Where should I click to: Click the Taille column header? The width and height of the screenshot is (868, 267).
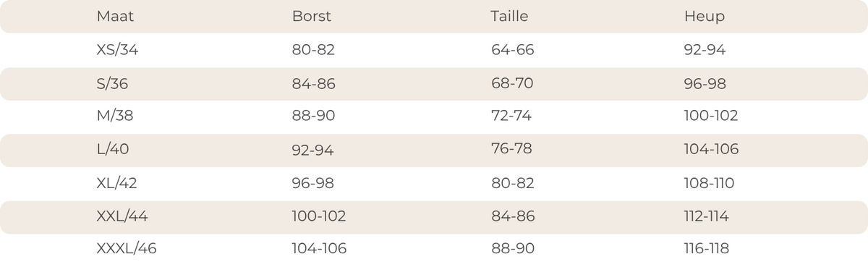[x=509, y=17]
